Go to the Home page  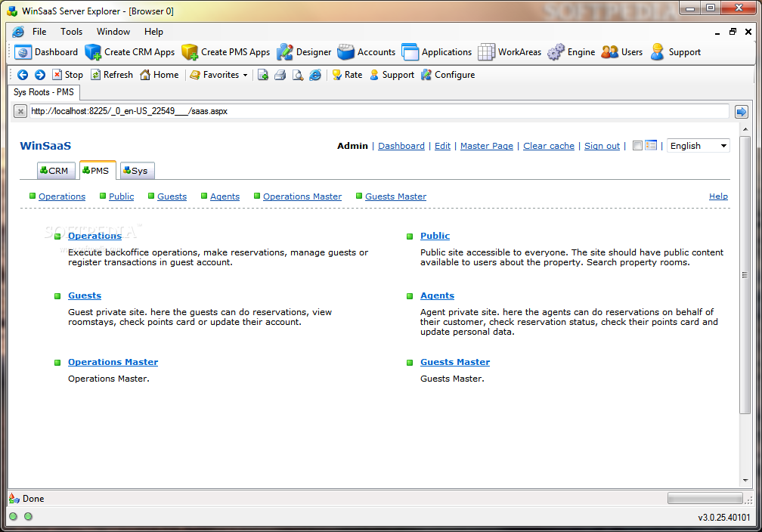[x=159, y=75]
